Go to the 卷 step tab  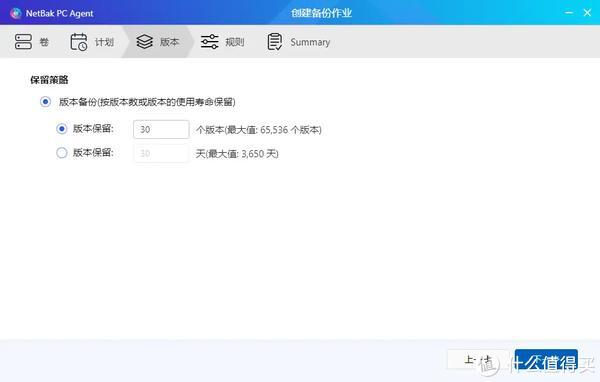point(32,42)
